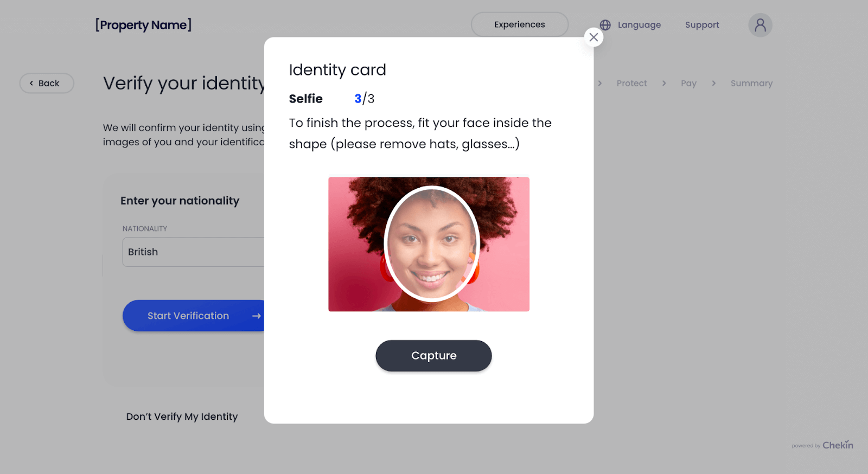The image size is (868, 474).
Task: Go to the Protect step
Action: click(x=631, y=84)
